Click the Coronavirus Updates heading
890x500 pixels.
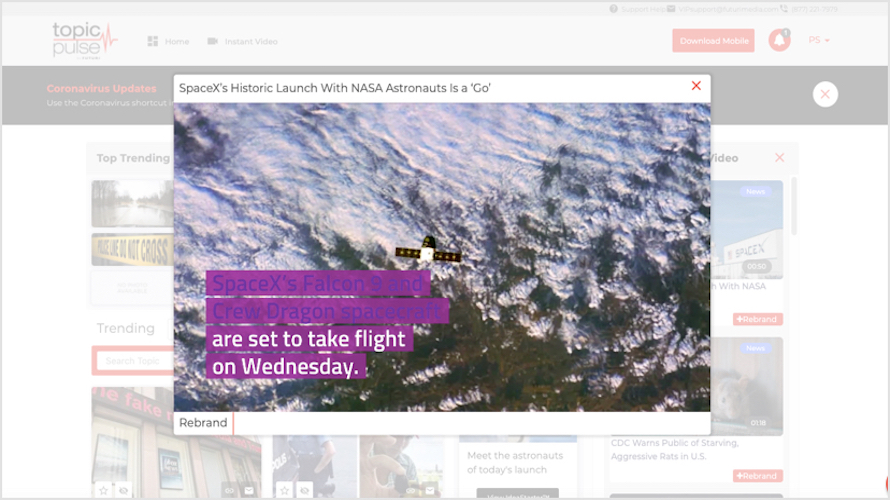(x=102, y=89)
